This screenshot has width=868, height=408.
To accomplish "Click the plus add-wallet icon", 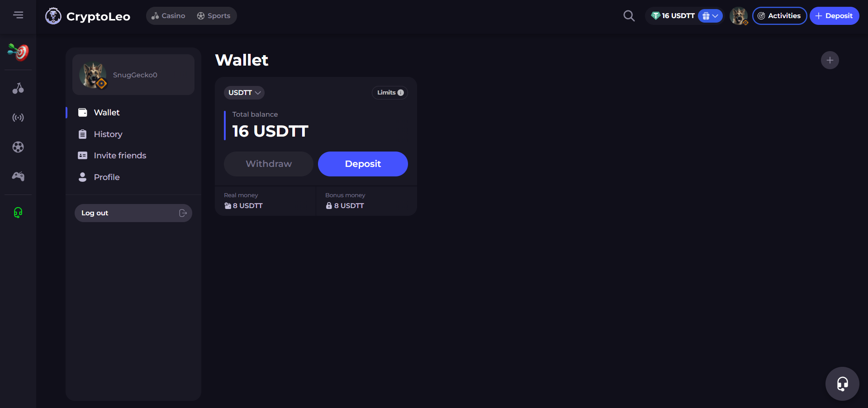I will click(x=830, y=60).
